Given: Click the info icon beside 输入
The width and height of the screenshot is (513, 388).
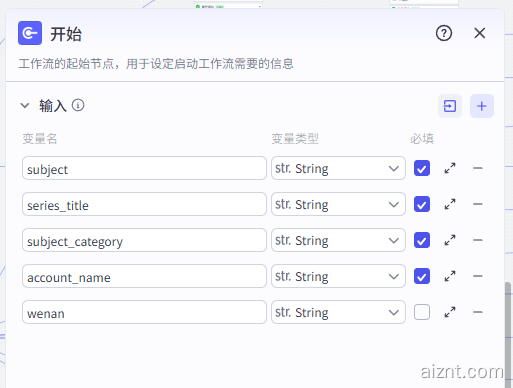Looking at the screenshot, I should [x=78, y=106].
